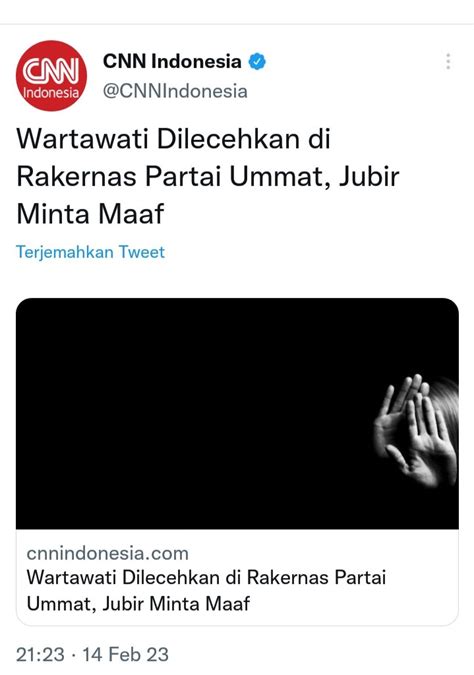474x675 pixels.
Task: Select the 21:23 timestamp
Action: [x=40, y=655]
